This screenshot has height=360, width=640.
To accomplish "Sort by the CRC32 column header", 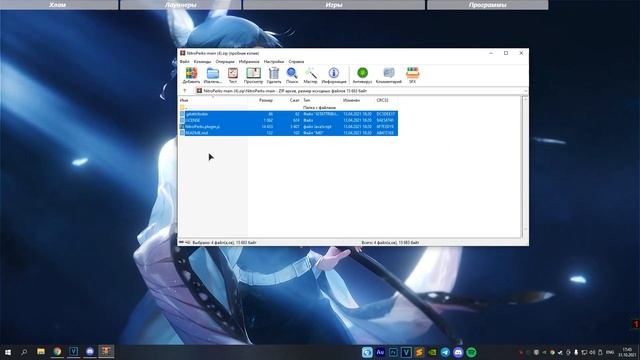I will (x=382, y=100).
